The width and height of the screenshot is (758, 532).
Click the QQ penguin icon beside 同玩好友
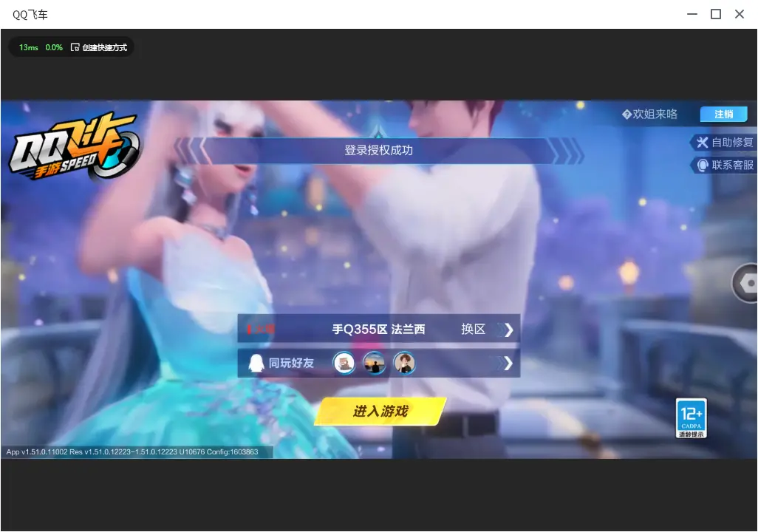click(256, 363)
